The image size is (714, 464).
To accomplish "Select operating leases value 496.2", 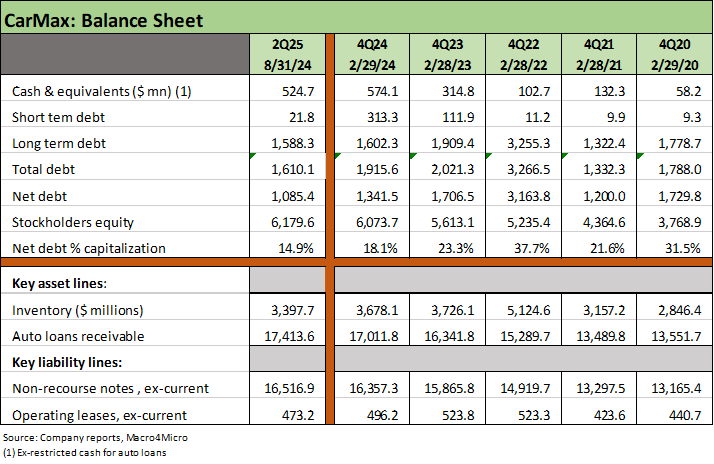I will [x=382, y=415].
